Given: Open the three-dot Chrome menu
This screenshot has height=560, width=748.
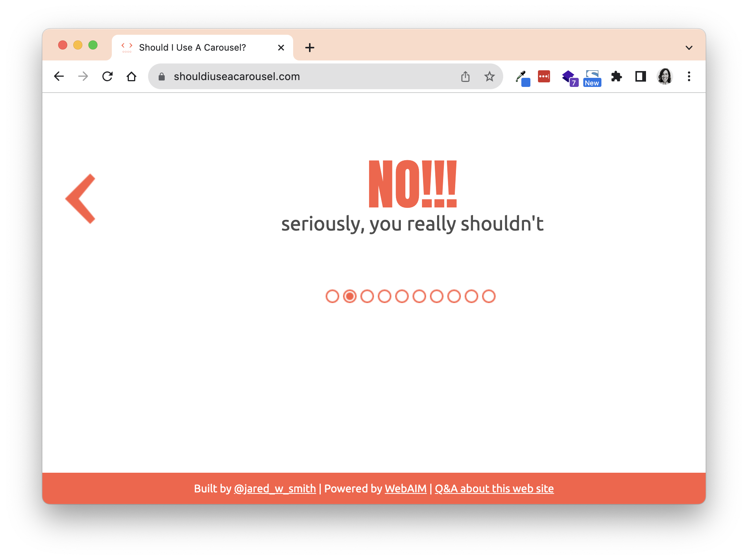Looking at the screenshot, I should point(689,76).
